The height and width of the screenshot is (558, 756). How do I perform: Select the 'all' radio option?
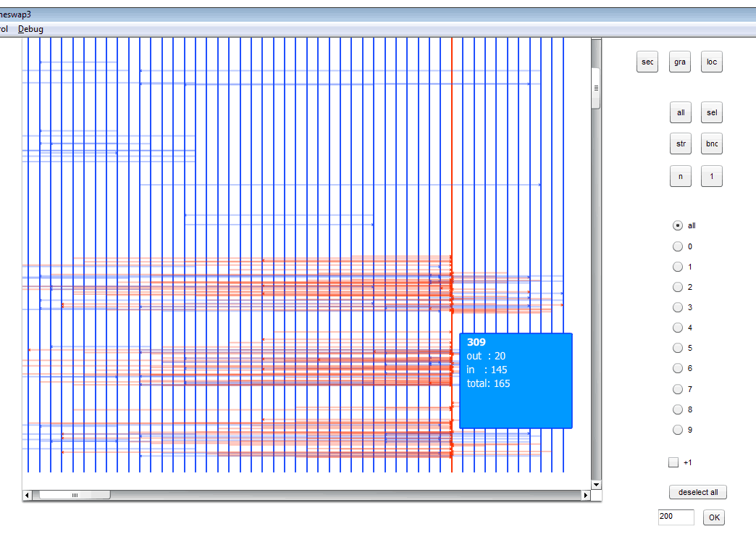(677, 225)
